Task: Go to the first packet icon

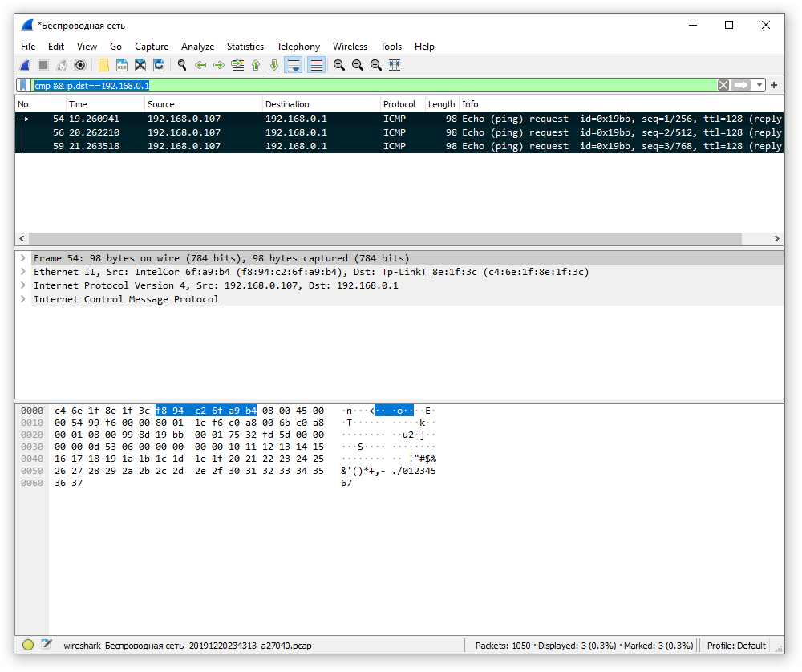Action: pos(256,65)
